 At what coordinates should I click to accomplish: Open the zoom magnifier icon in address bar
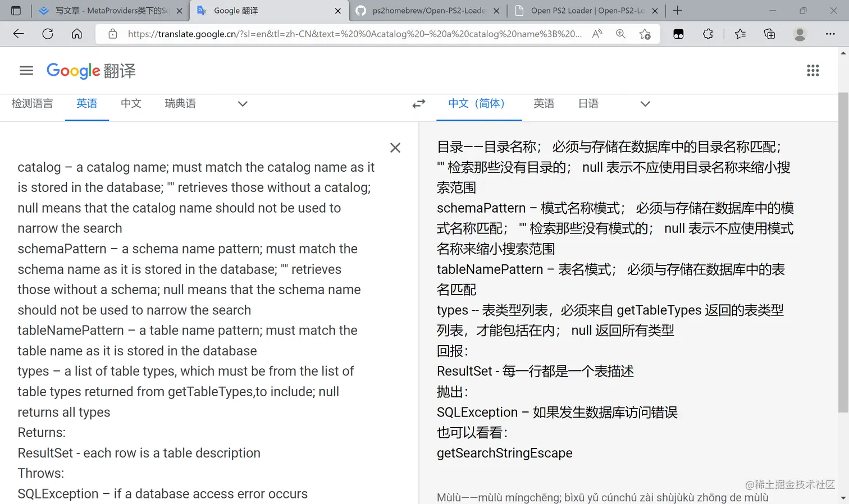coord(620,34)
